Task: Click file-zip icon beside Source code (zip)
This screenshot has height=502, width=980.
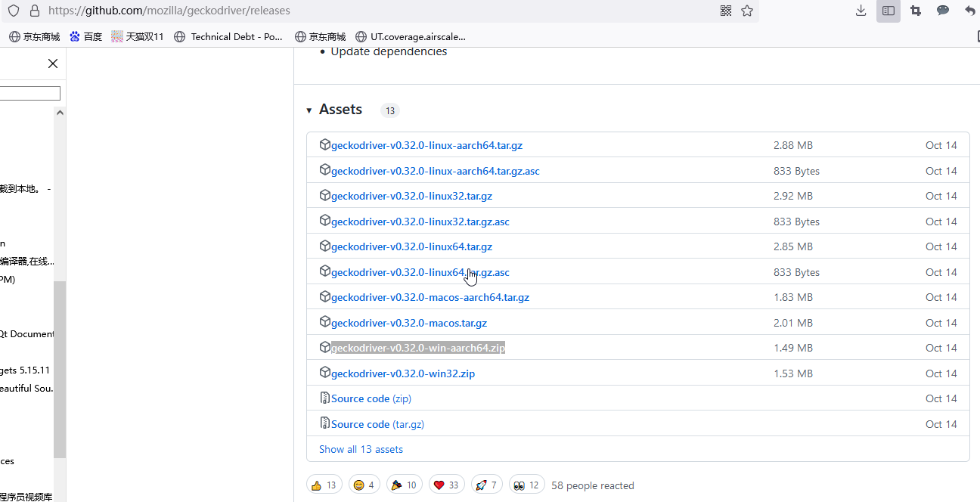Action: (325, 398)
